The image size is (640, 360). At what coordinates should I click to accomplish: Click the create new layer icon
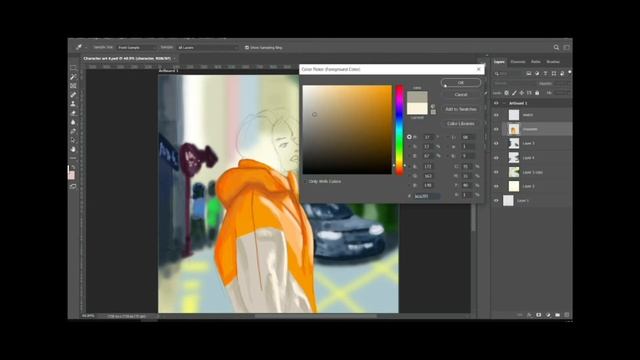point(567,315)
